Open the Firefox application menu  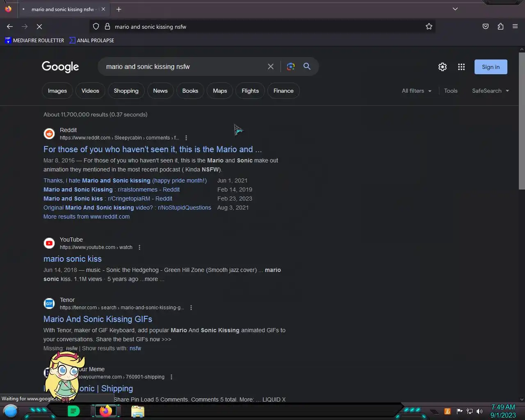pos(515,26)
